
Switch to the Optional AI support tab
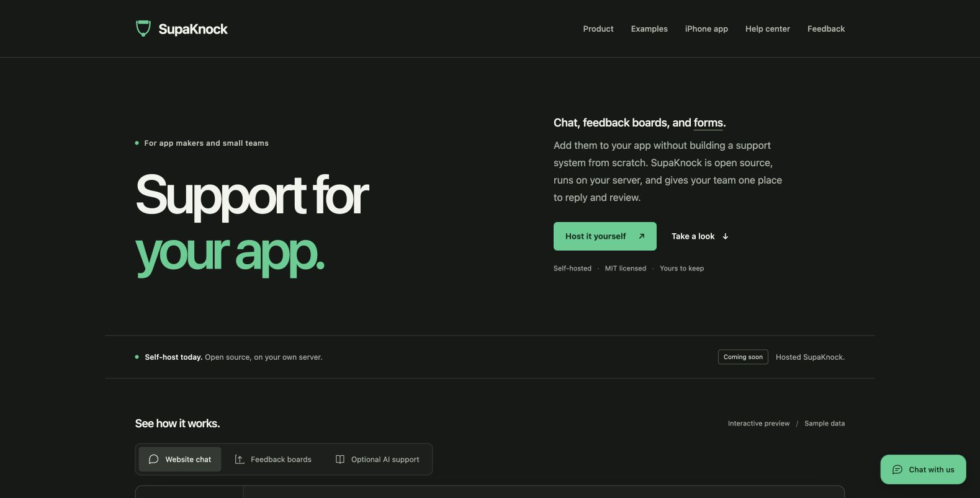[377, 460]
